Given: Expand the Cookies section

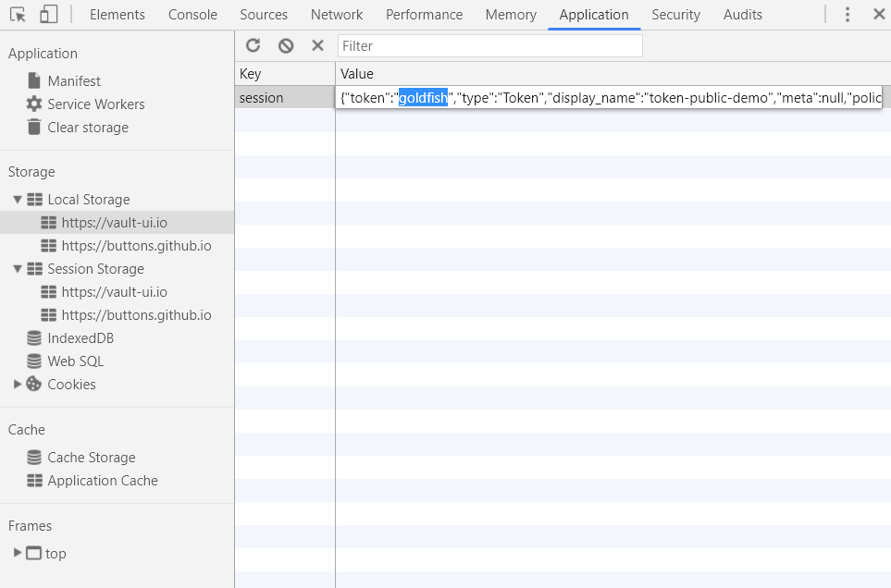Looking at the screenshot, I should click(x=16, y=384).
